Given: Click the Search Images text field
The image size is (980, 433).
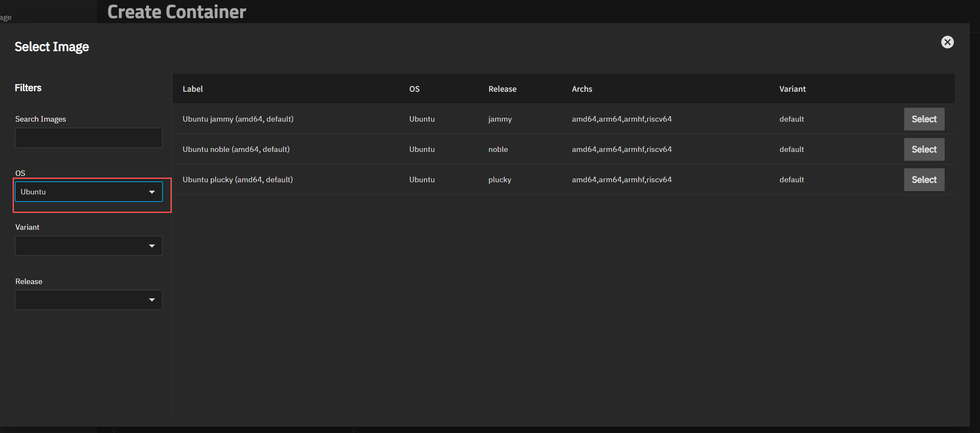Looking at the screenshot, I should click(89, 138).
